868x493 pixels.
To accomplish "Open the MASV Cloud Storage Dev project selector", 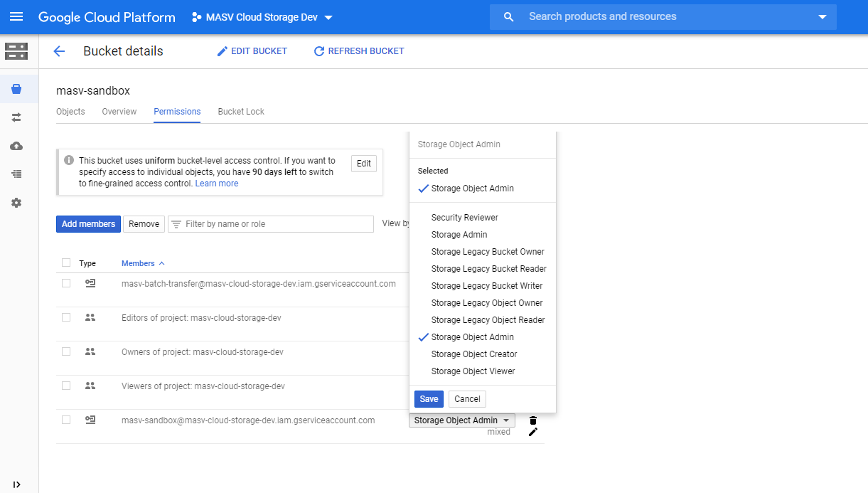I will 262,17.
